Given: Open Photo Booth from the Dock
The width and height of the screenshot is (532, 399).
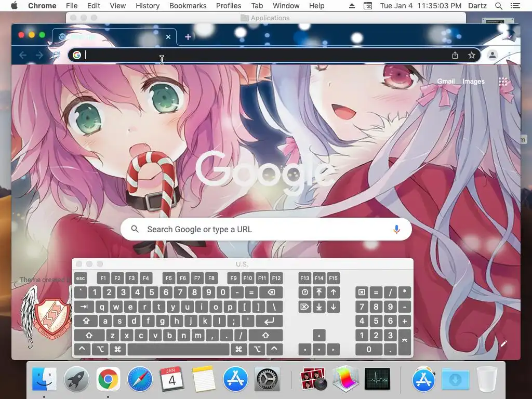Looking at the screenshot, I should click(313, 379).
